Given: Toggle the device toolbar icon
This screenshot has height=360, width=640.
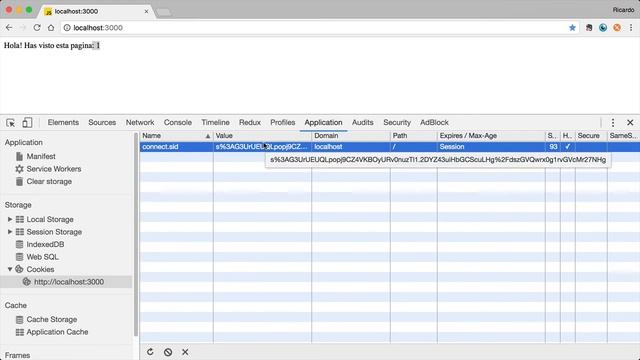Looking at the screenshot, I should pos(27,122).
